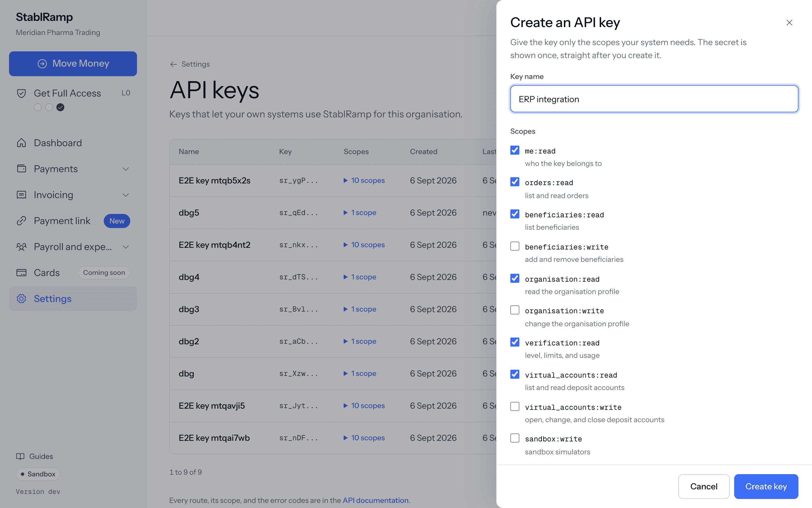Viewport: 812px width, 508px height.
Task: Open Dashboard in the sidebar
Action: click(73, 143)
